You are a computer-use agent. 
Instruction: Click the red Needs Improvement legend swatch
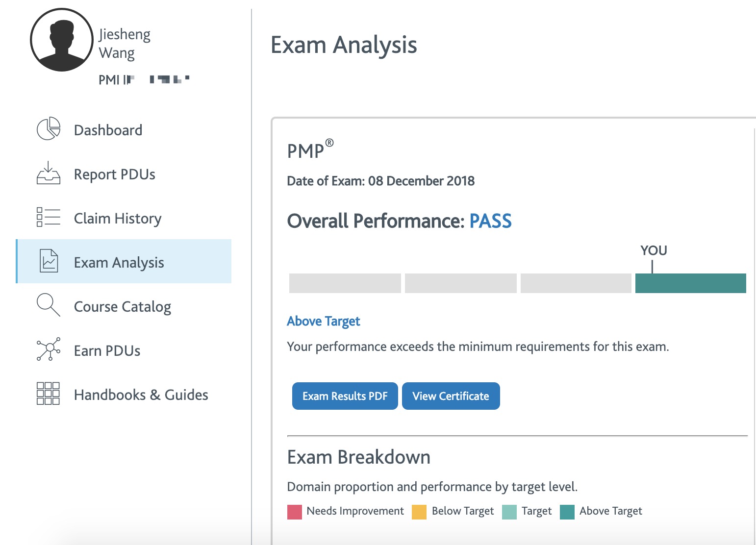295,512
